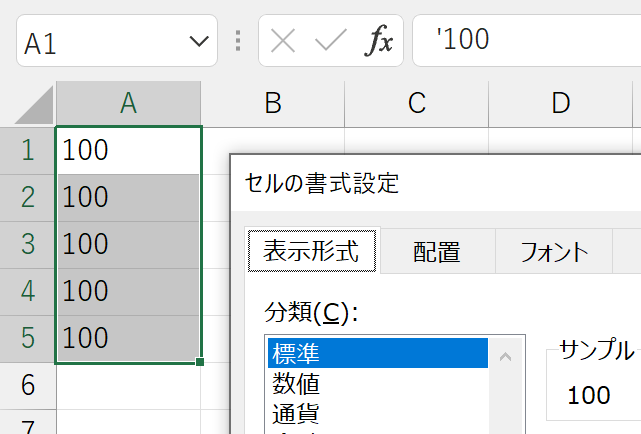Image resolution: width=641 pixels, height=434 pixels.
Task: Click the Cancel X icon in formula bar
Action: [283, 41]
